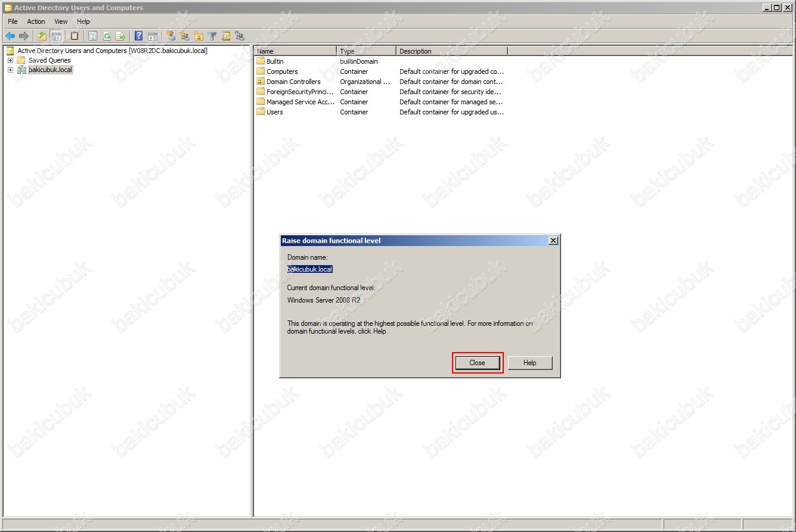Create a new user with the toolbar icon
Image resolution: width=796 pixels, height=532 pixels.
coord(171,36)
